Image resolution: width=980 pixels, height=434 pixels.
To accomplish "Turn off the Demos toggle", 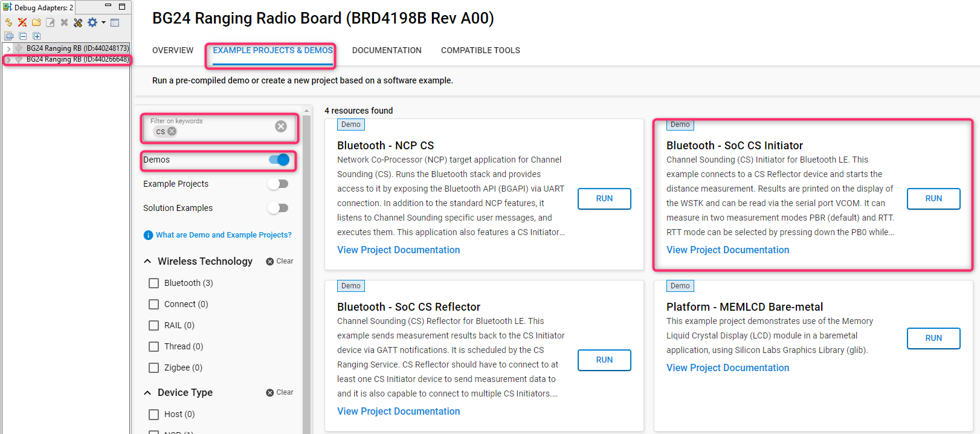I will pos(279,160).
